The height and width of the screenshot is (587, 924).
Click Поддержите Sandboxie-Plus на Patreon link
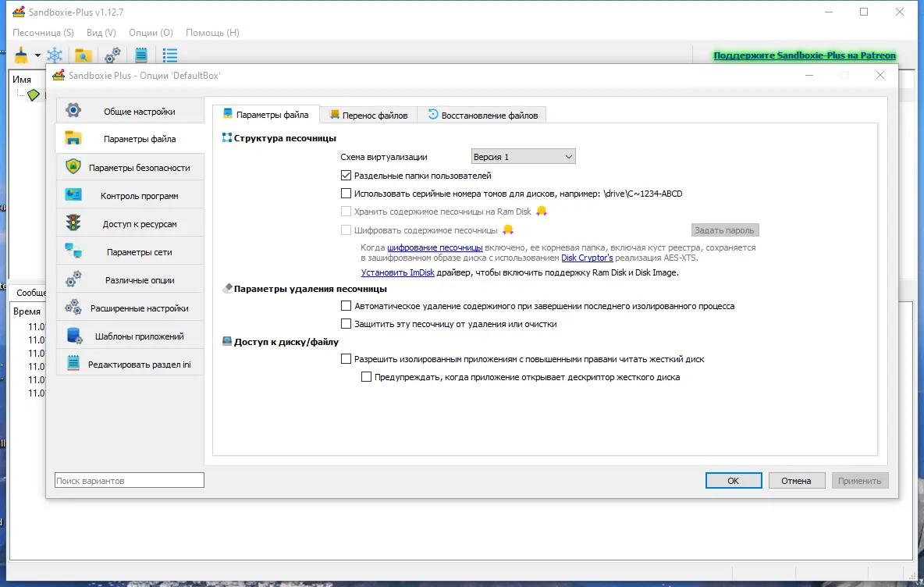coord(805,55)
